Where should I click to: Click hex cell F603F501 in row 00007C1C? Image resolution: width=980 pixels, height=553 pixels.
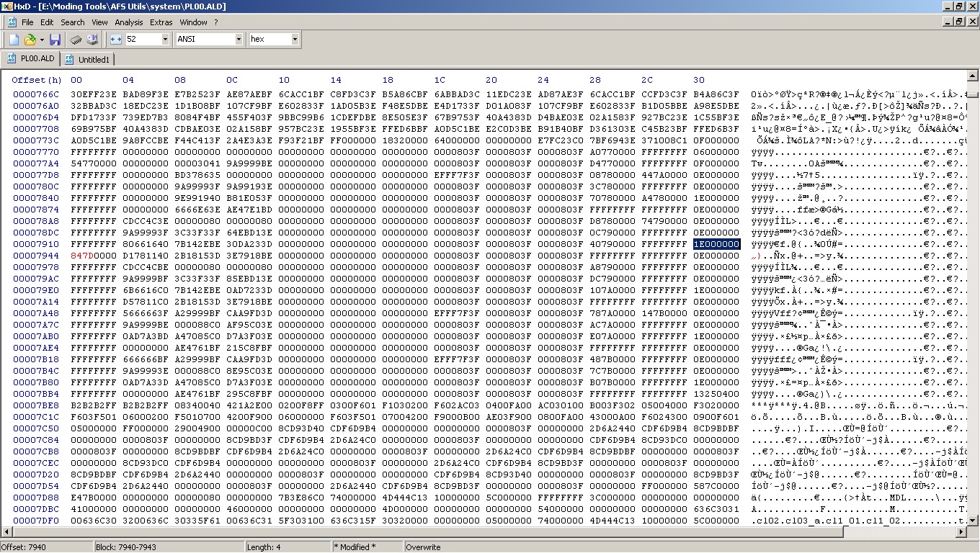click(x=94, y=417)
